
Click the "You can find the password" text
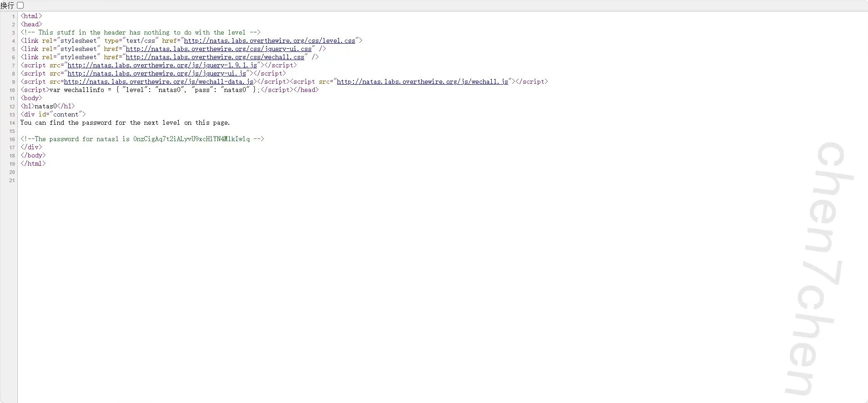pos(125,123)
